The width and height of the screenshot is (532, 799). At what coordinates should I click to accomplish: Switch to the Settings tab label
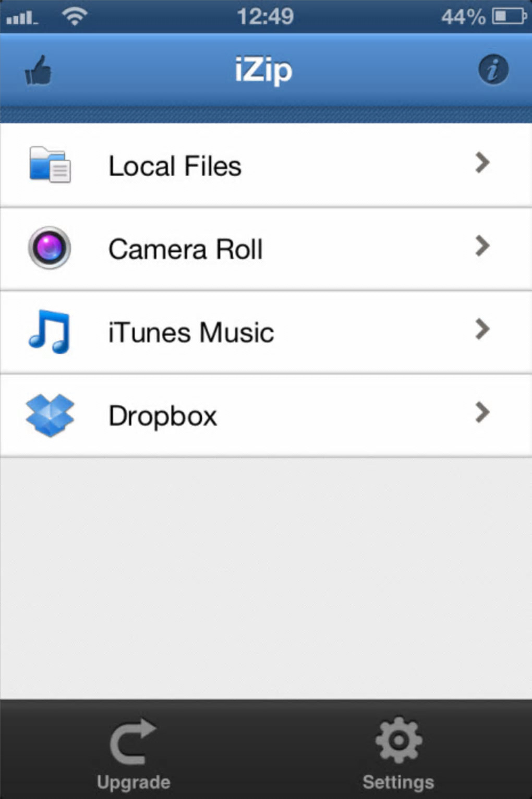(398, 782)
